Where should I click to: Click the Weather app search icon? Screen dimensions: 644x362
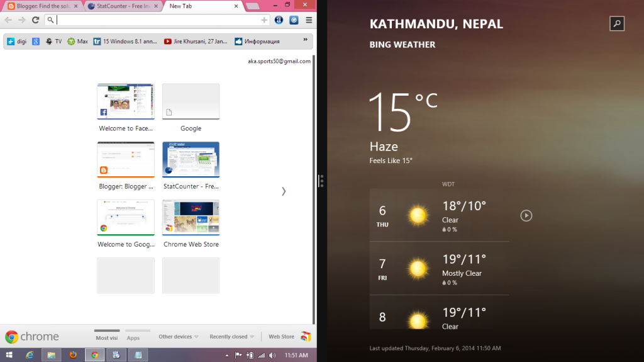[x=617, y=24]
